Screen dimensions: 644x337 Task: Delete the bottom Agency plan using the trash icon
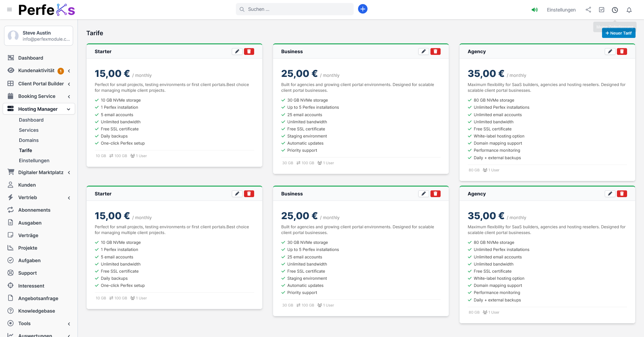pos(622,194)
